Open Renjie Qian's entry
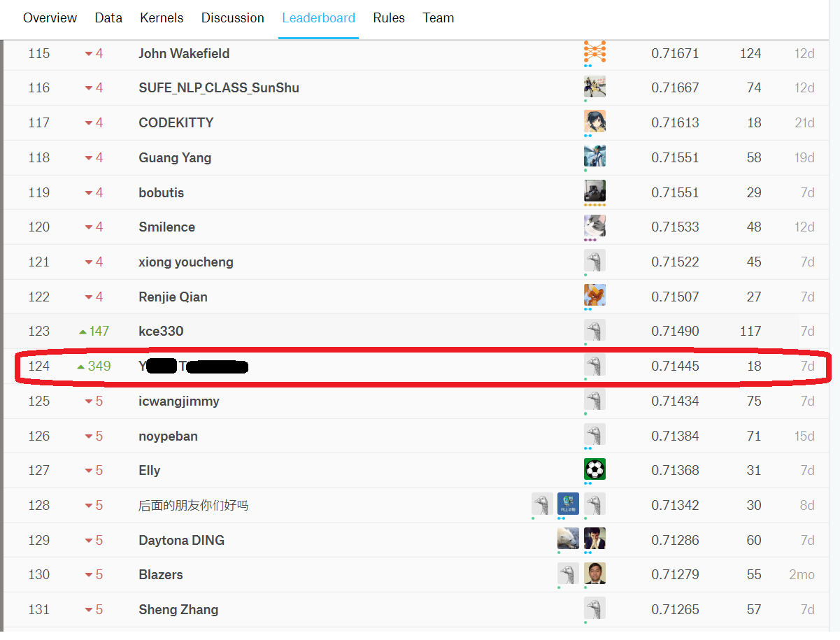Viewport: 840px width, 640px height. pos(173,297)
